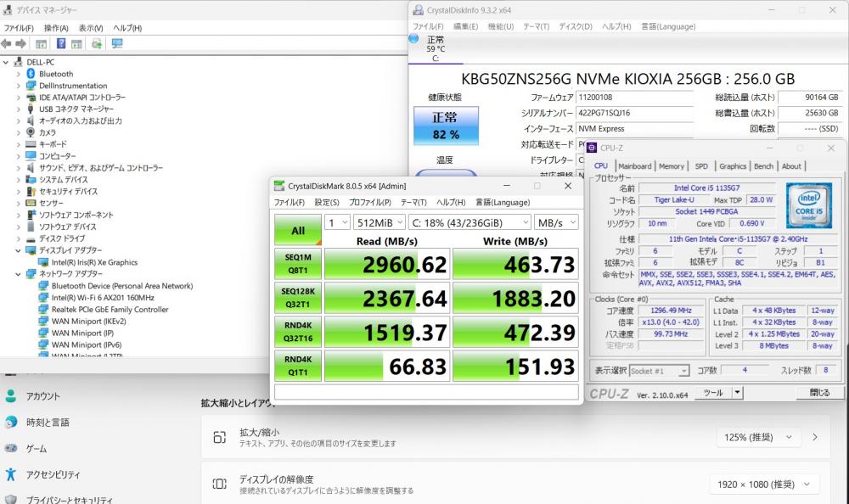Select Intel Wi-Fi 6 AX201 160MHz adapter

pos(103,298)
